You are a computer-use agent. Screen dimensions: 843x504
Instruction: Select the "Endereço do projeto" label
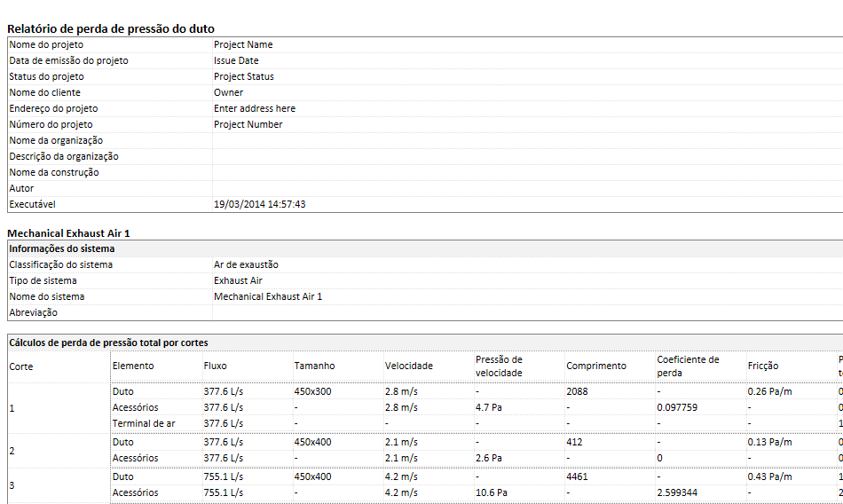pos(53,108)
